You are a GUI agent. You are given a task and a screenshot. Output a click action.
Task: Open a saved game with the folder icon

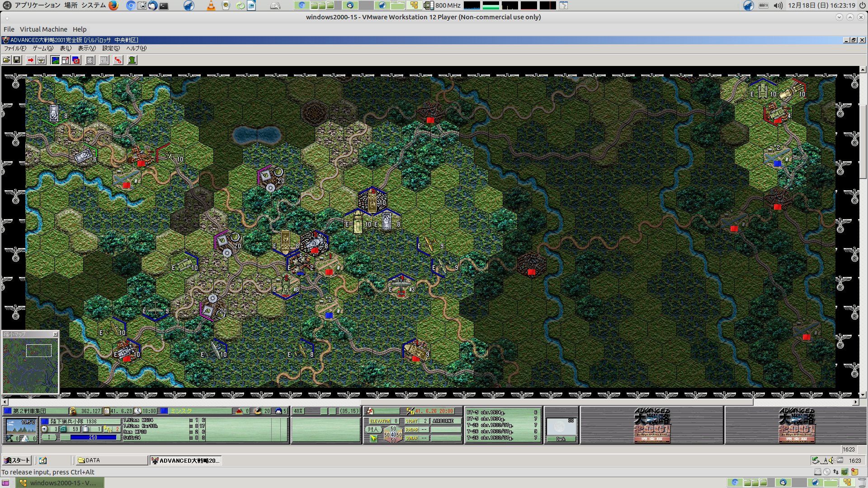pyautogui.click(x=7, y=60)
